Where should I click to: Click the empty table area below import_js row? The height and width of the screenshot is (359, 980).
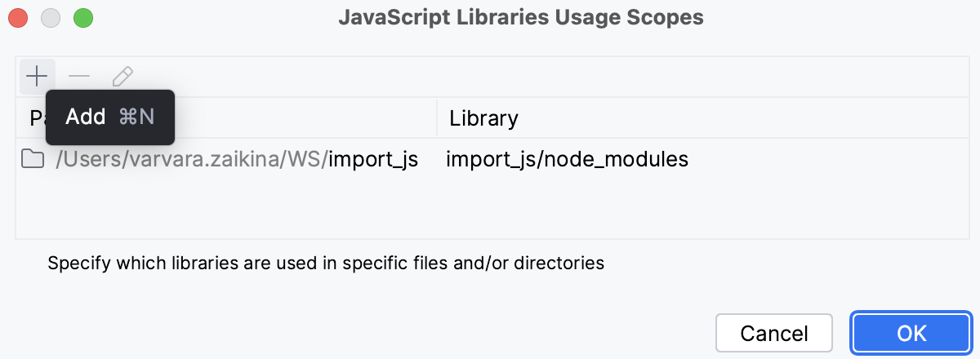point(490,208)
